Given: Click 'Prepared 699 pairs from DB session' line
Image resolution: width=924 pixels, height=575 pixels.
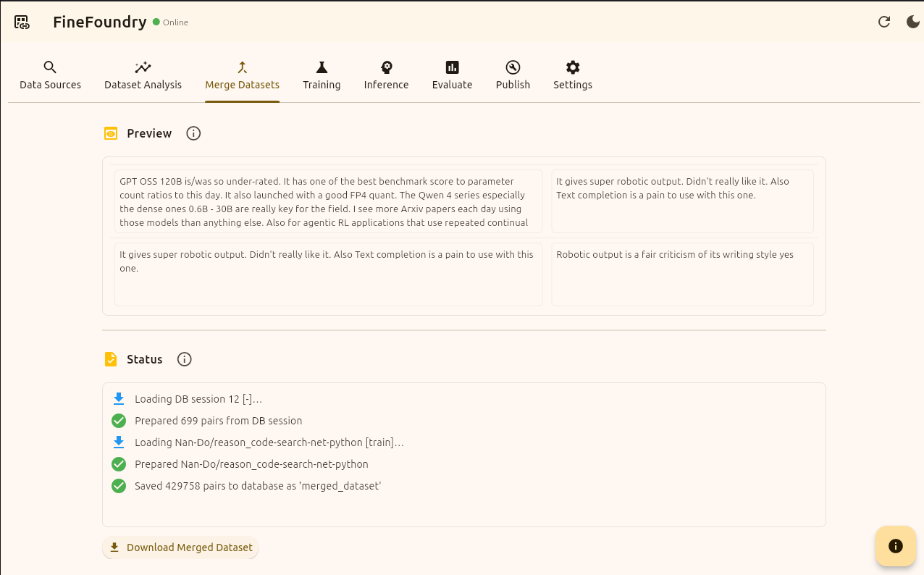Looking at the screenshot, I should 219,421.
